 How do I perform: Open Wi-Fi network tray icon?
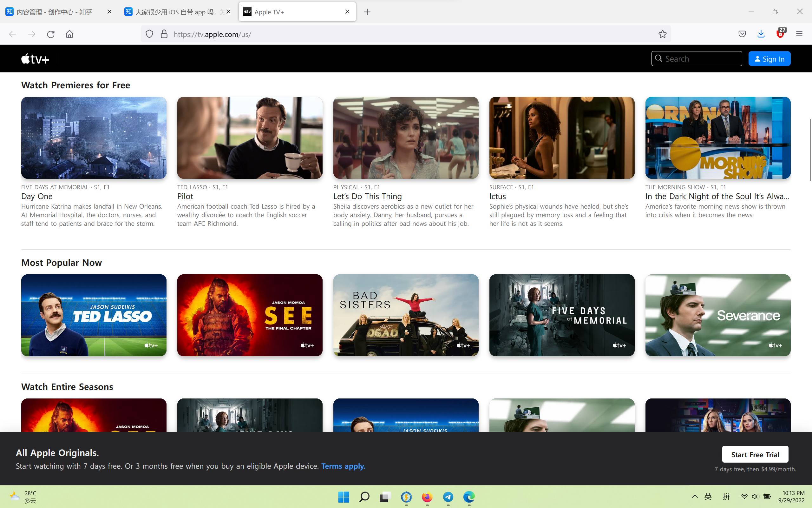[744, 497]
